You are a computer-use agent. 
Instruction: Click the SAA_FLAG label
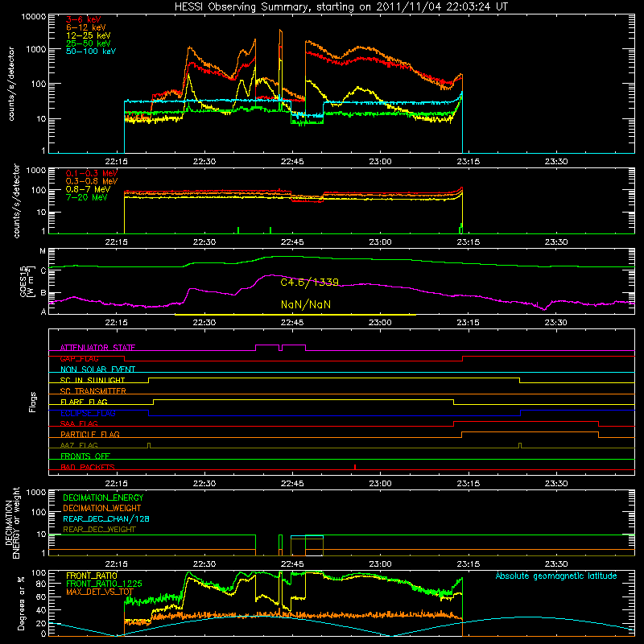tap(79, 423)
